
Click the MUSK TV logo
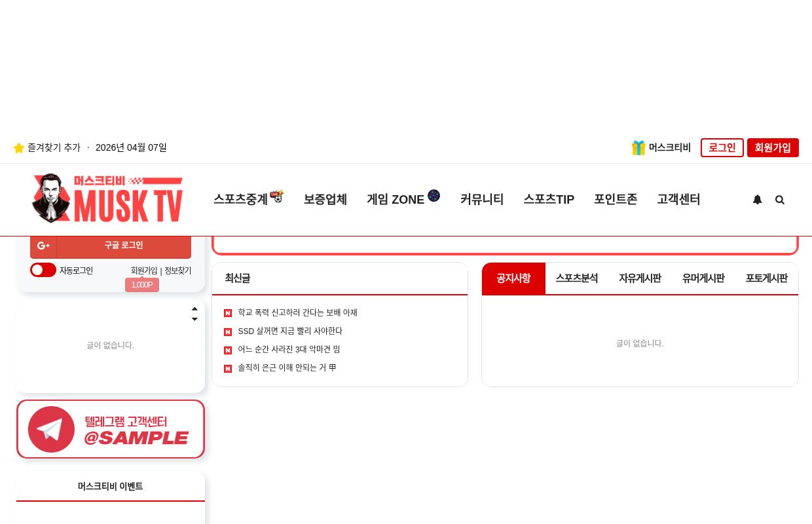(107, 198)
